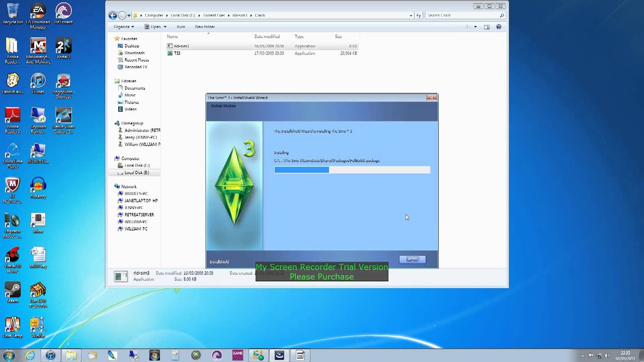Click the Homegroup node in sidebar

pyautogui.click(x=132, y=123)
